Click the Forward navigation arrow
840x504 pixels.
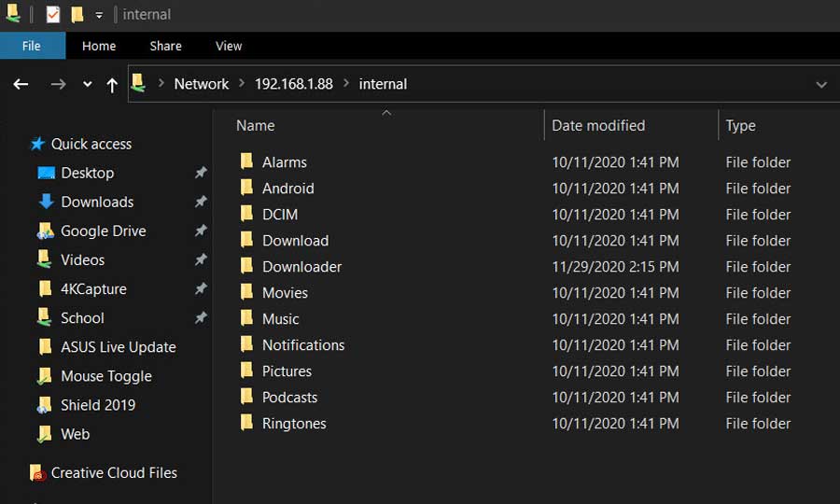pyautogui.click(x=58, y=84)
